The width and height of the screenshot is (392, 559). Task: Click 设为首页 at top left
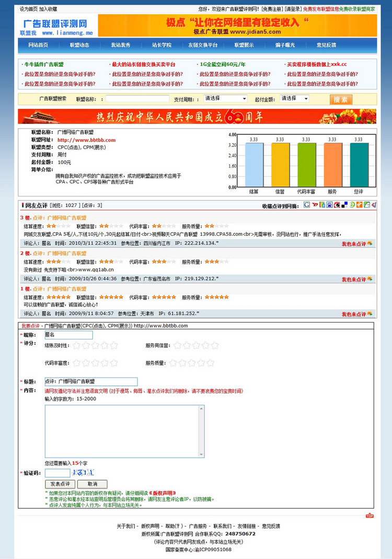(x=29, y=9)
